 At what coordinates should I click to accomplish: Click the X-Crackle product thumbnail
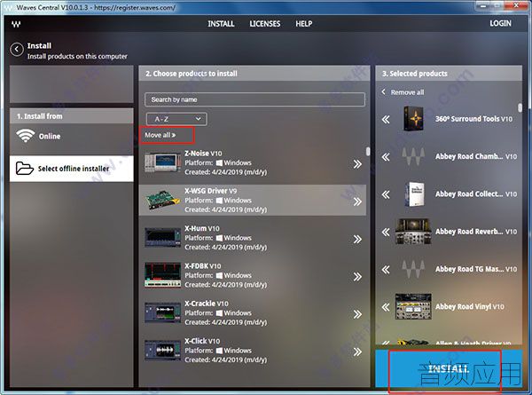162,312
